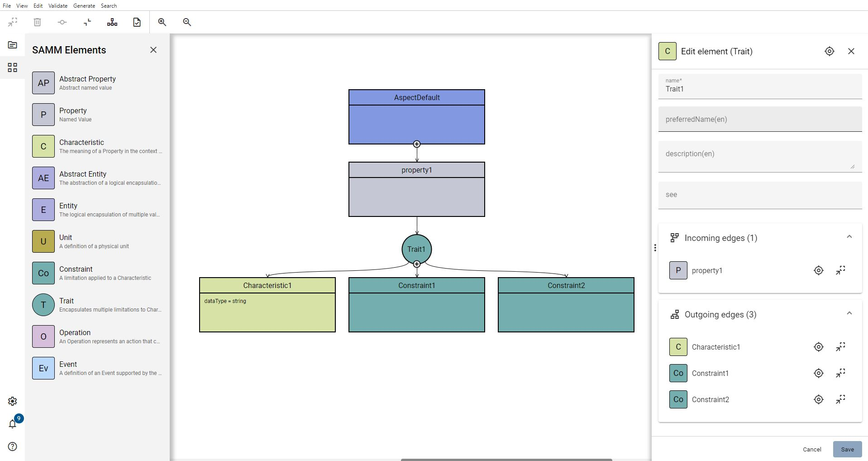868x461 pixels.
Task: Click the format model hierarchy icon
Action: [x=112, y=22]
